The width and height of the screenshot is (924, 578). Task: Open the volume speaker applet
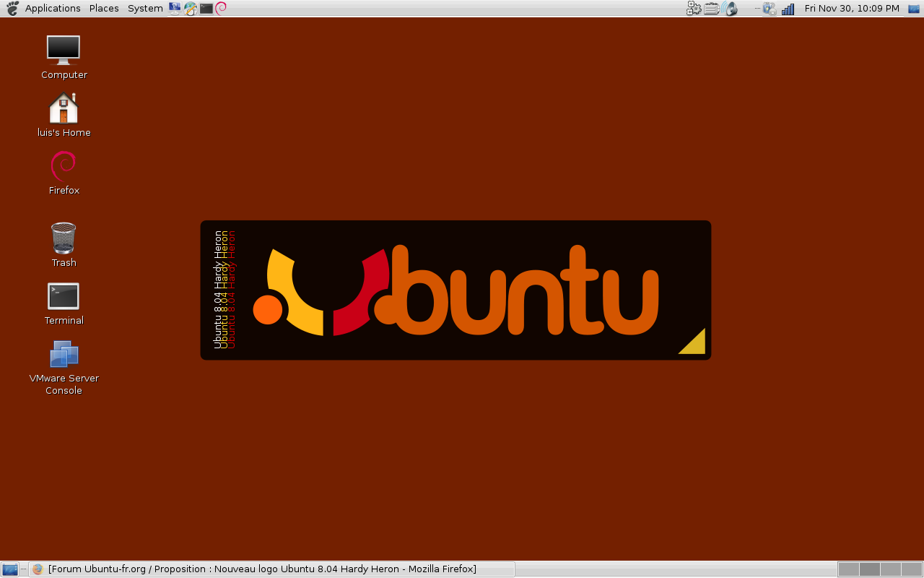(730, 8)
